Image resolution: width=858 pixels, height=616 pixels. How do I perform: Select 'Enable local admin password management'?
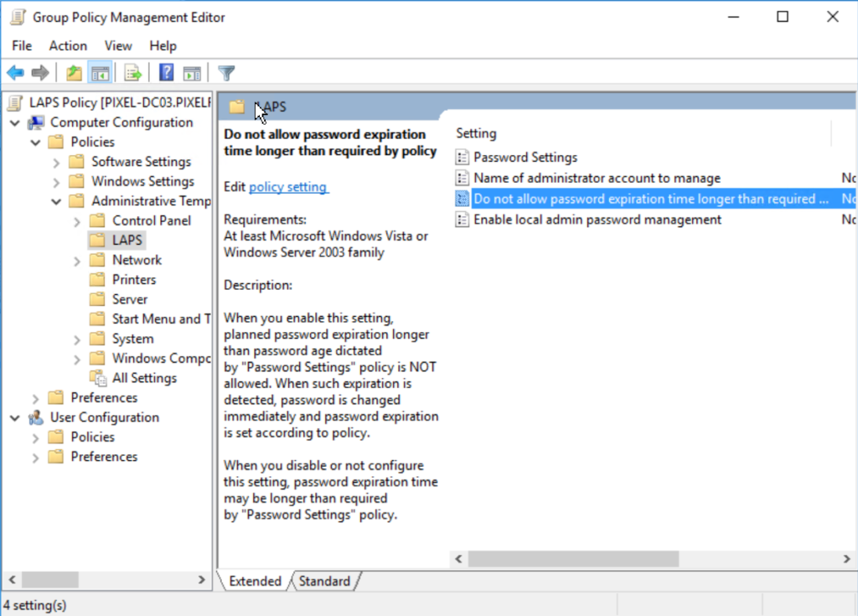point(597,220)
